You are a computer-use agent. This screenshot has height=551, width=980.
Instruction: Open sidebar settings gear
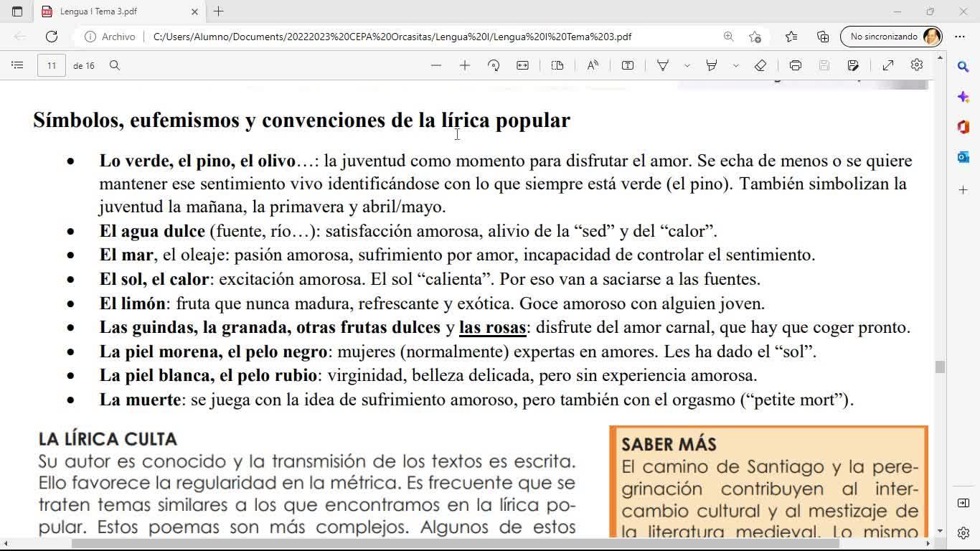point(963,533)
